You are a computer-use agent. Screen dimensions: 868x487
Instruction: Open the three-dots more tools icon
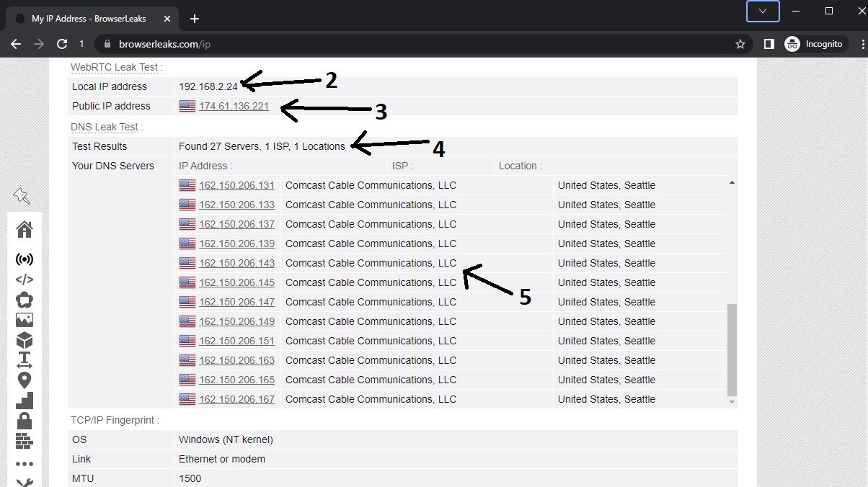[25, 464]
